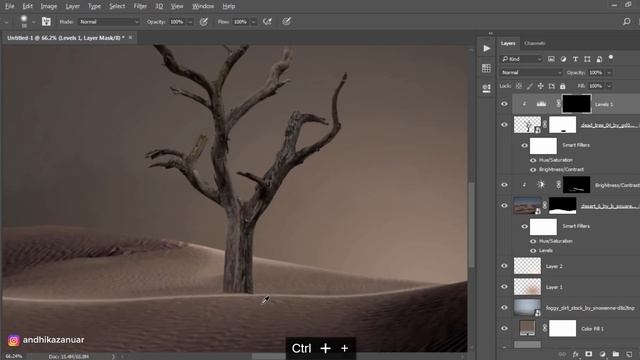Click the search magnifier icon
The width and height of the screenshot is (640, 360).
pos(627,22)
